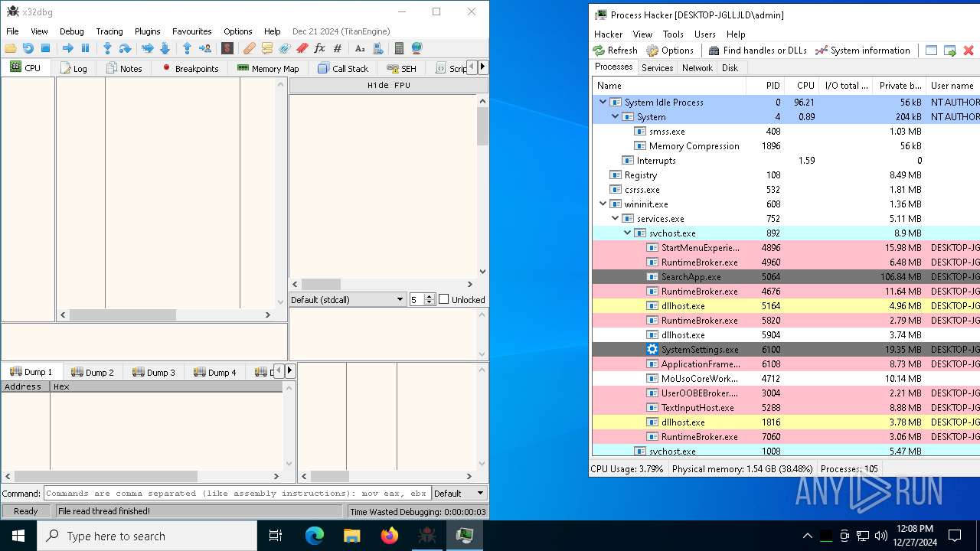
Task: Open the Tracing menu in x32dbg
Action: pyautogui.click(x=109, y=31)
